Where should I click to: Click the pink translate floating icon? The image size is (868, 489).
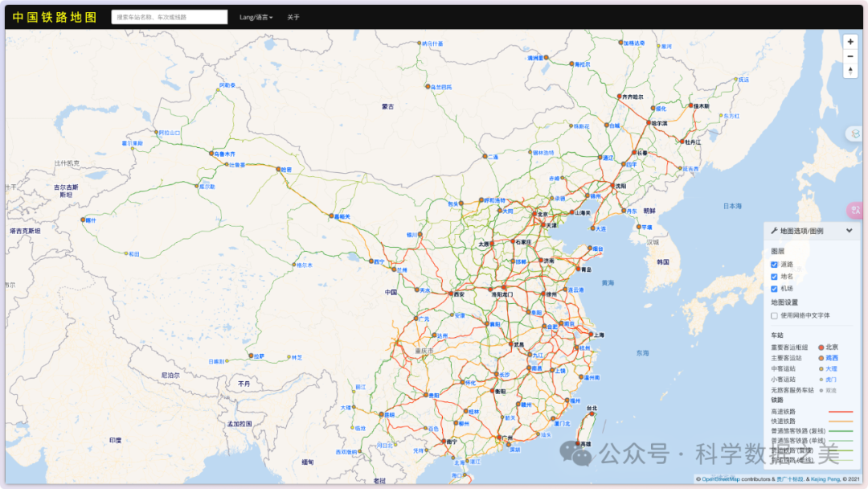(x=857, y=211)
